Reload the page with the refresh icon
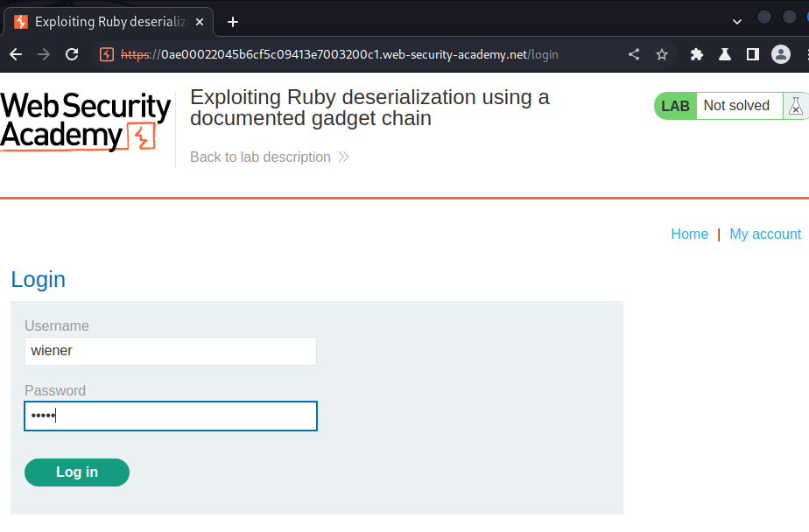 tap(72, 54)
